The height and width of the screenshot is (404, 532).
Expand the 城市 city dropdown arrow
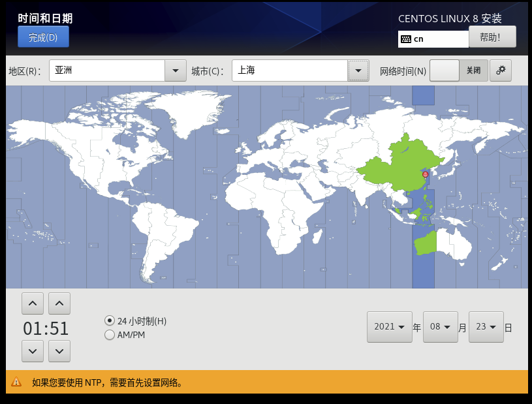[358, 70]
